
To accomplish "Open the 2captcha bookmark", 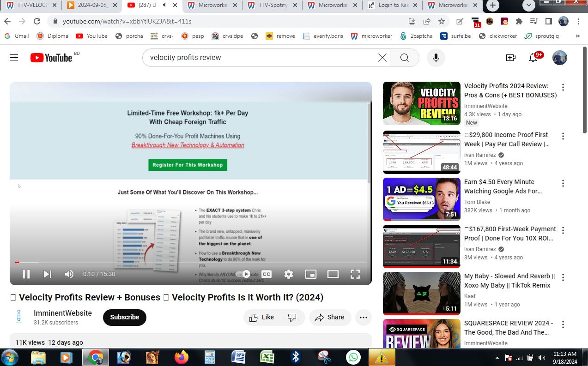I will (x=416, y=36).
